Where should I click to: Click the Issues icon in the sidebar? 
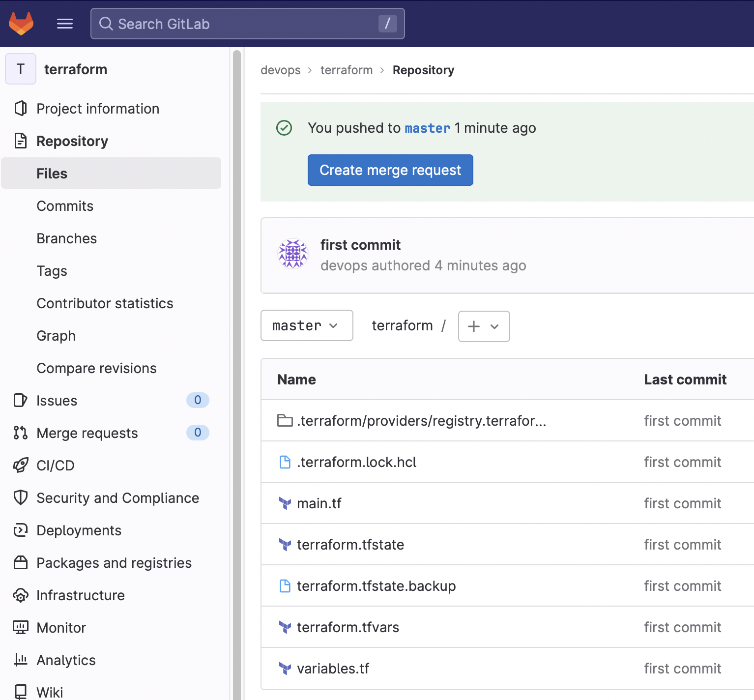(20, 400)
